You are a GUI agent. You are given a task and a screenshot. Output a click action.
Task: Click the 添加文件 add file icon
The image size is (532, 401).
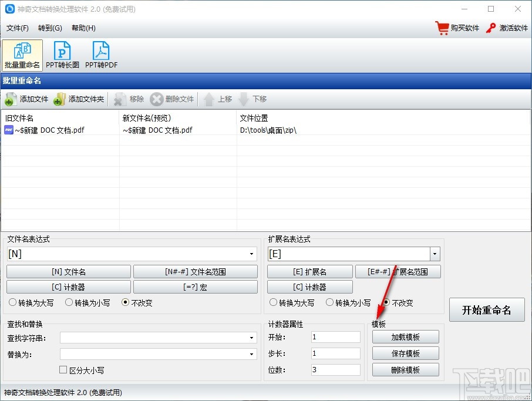pos(11,99)
